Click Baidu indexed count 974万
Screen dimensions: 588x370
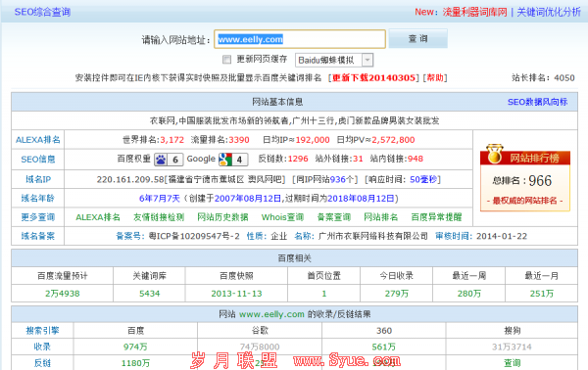click(135, 347)
